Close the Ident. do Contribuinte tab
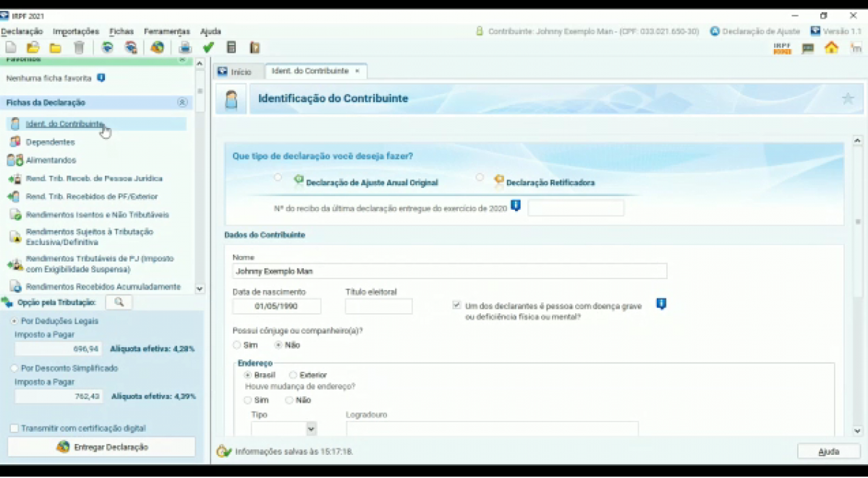868x478 pixels. (x=357, y=71)
